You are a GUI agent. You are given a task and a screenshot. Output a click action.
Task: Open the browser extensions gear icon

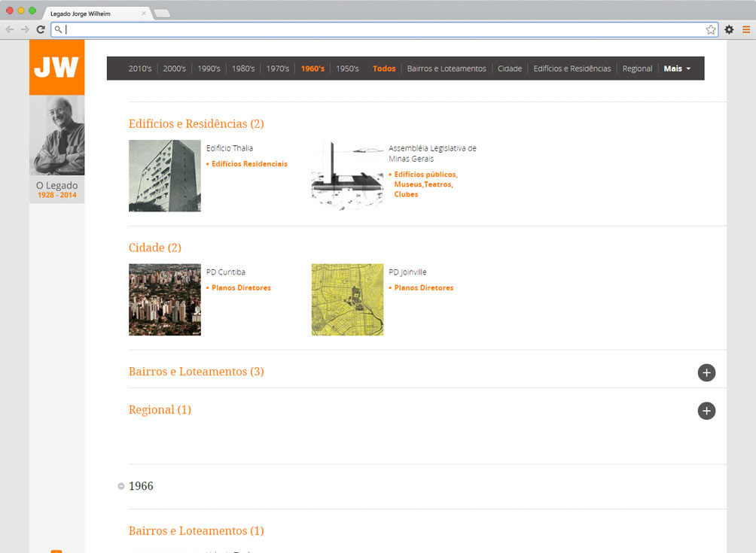729,29
